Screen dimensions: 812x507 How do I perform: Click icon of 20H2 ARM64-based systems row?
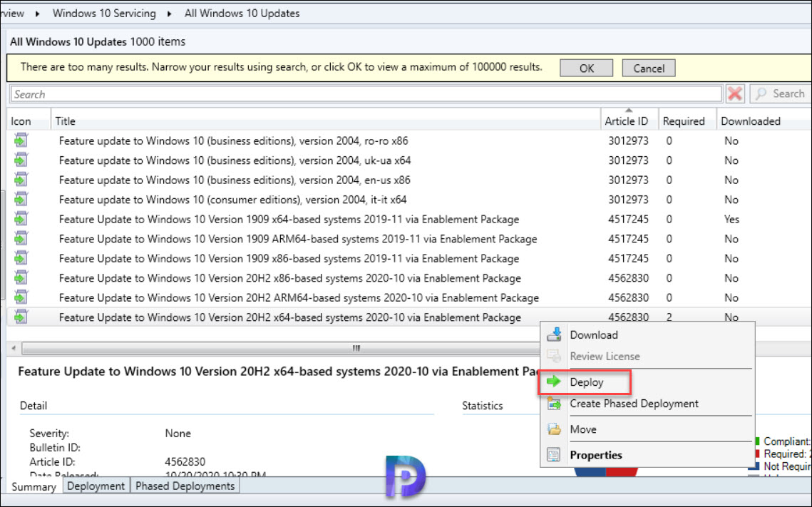[x=21, y=298]
